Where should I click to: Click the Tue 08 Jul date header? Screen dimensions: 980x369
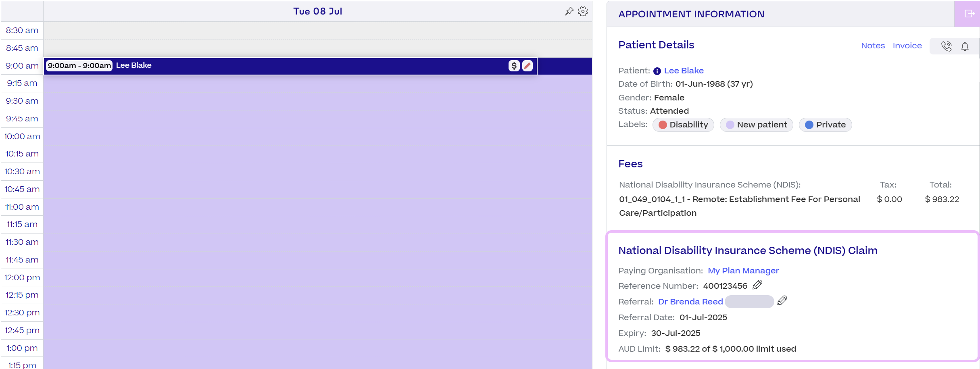[x=318, y=11]
